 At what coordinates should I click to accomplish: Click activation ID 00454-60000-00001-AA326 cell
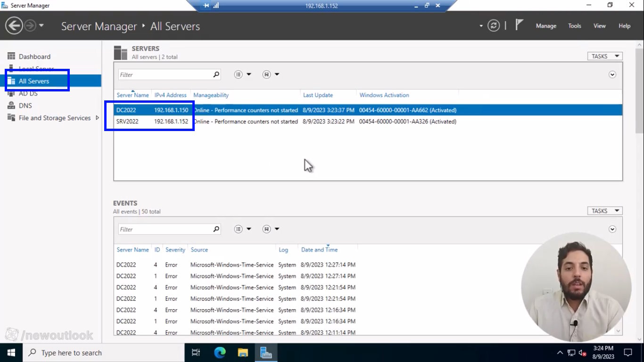click(407, 122)
